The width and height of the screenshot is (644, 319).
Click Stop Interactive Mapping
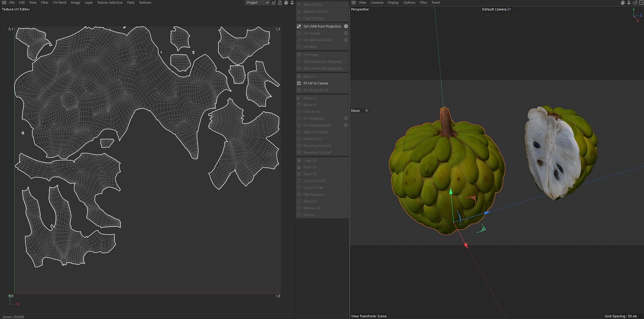click(x=322, y=69)
